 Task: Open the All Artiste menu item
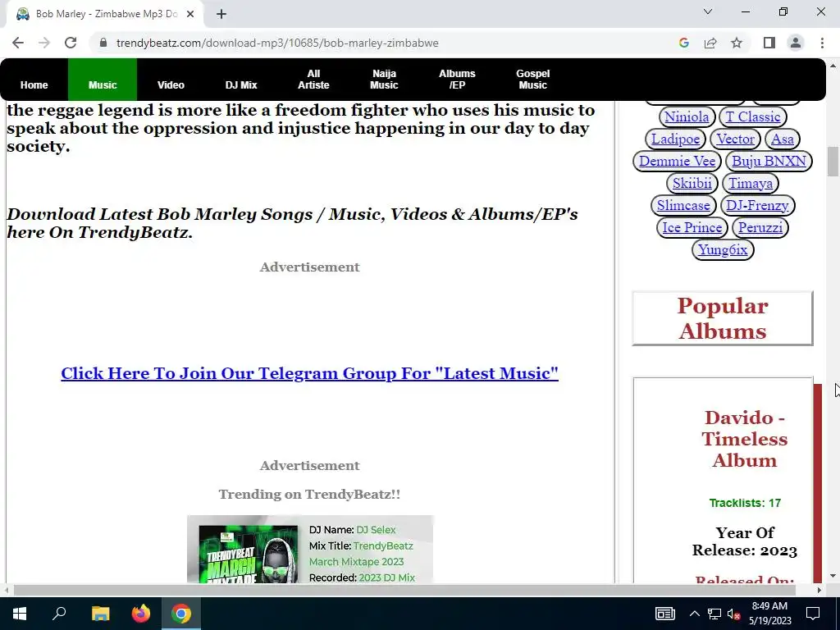pyautogui.click(x=313, y=80)
